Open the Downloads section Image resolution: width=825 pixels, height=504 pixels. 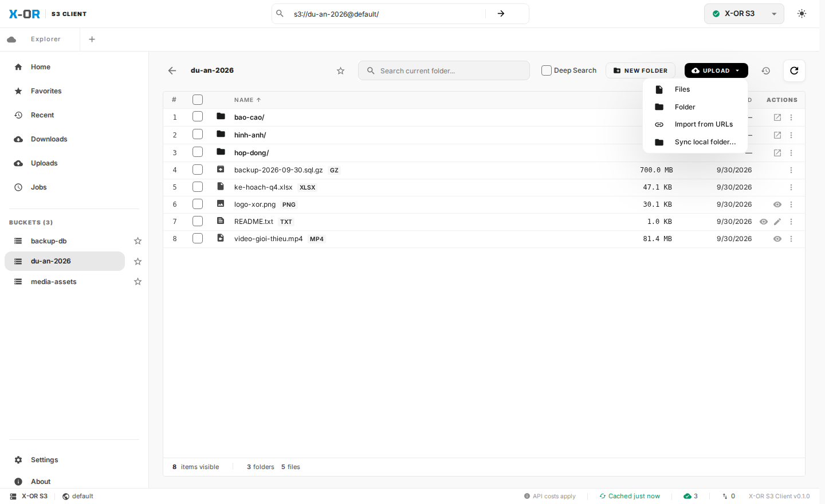[74, 139]
